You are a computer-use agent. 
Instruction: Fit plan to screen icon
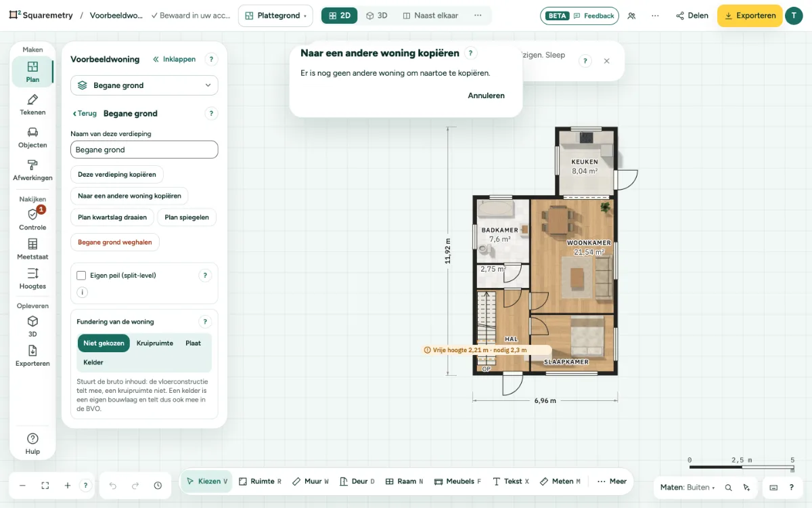pyautogui.click(x=45, y=486)
